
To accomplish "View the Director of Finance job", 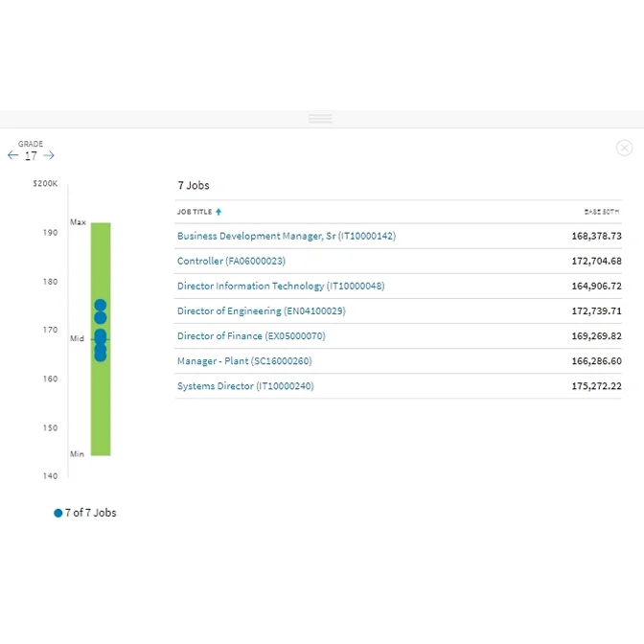I will [x=251, y=336].
